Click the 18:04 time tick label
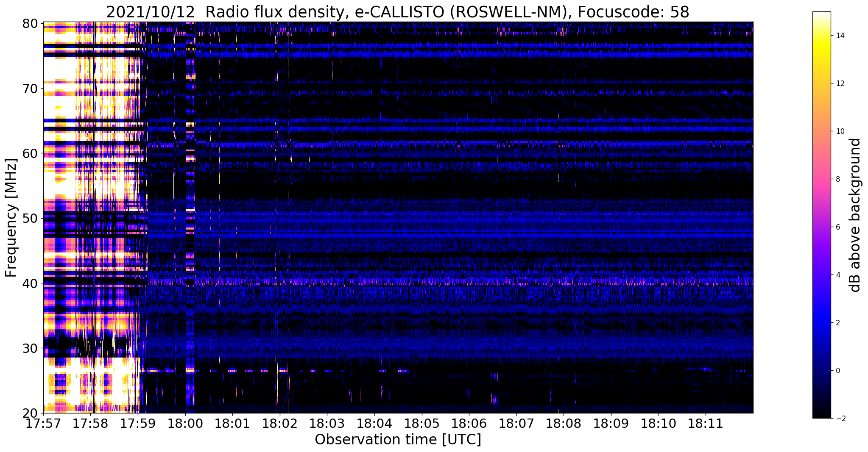 click(x=374, y=423)
